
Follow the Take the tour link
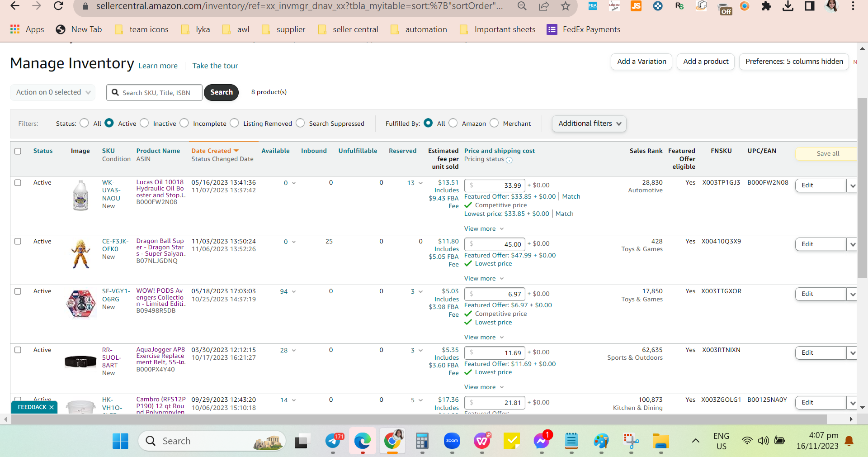click(215, 66)
